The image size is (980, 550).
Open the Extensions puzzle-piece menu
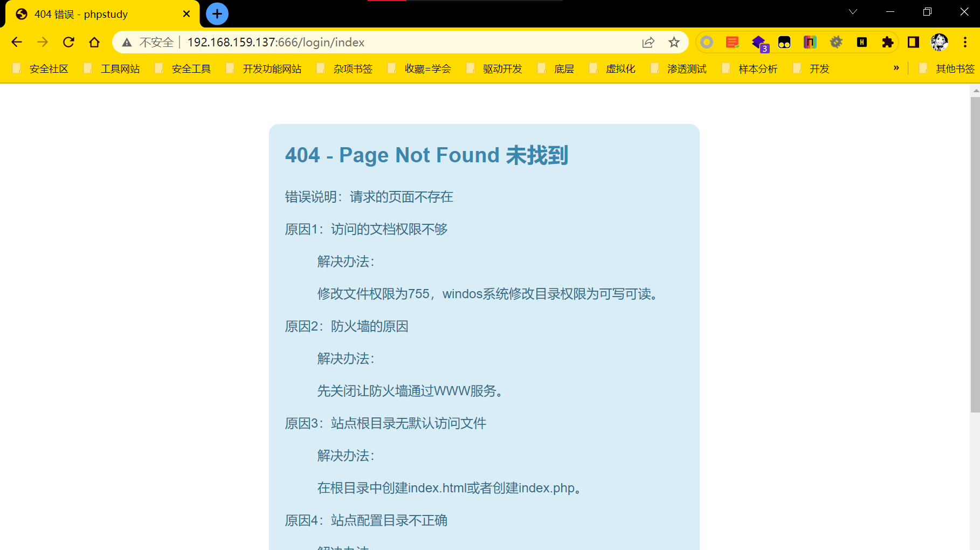888,42
